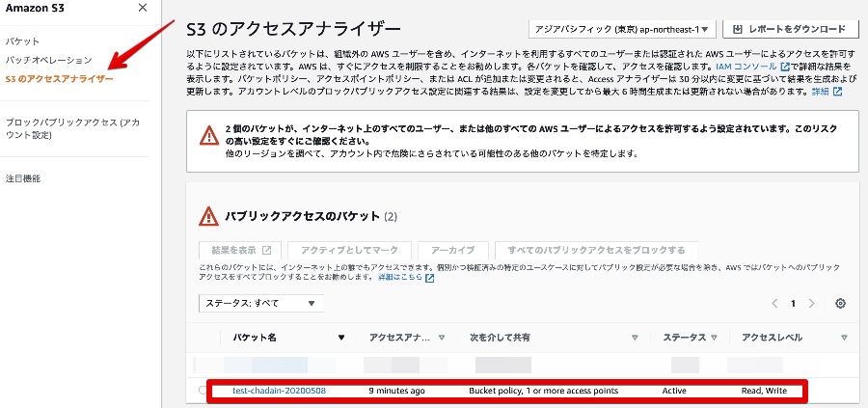Select radio button for test-chadain-20200508 row
The image size is (868, 408).
tap(203, 391)
